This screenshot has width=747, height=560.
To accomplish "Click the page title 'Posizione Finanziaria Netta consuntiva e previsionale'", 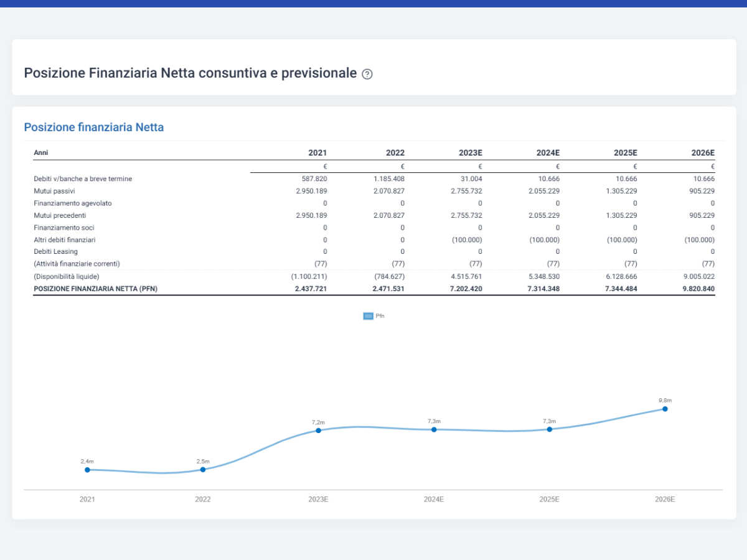I will tap(190, 73).
